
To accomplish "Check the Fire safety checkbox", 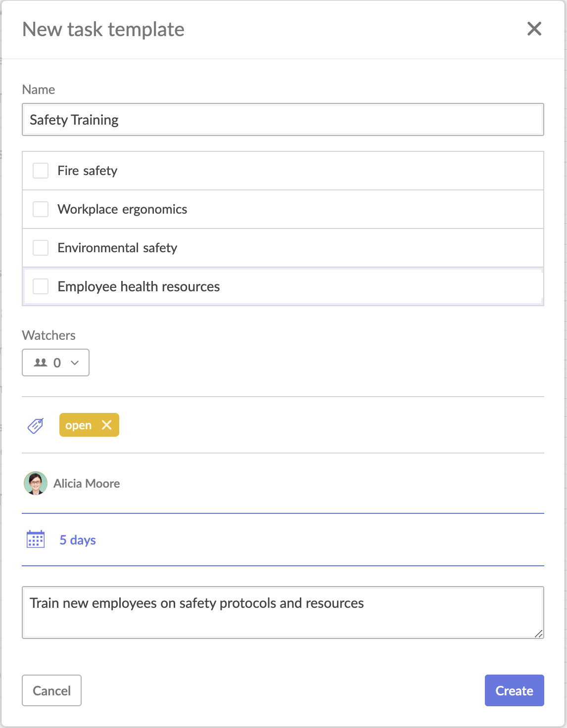I will 41,171.
